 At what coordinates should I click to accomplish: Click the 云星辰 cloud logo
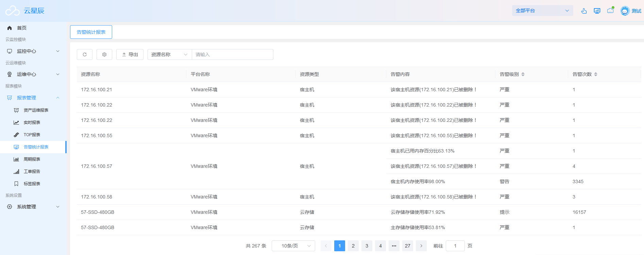pos(13,11)
